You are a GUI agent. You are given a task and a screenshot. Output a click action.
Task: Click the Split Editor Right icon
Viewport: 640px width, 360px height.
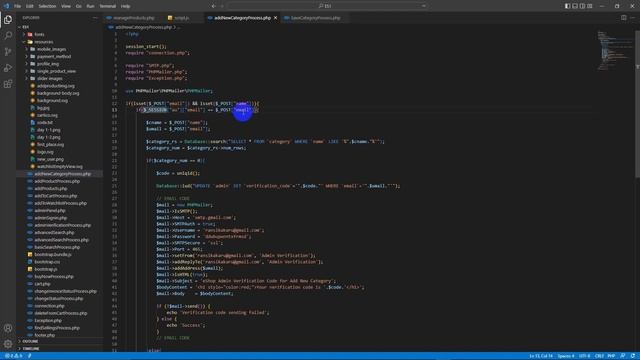coord(623,18)
